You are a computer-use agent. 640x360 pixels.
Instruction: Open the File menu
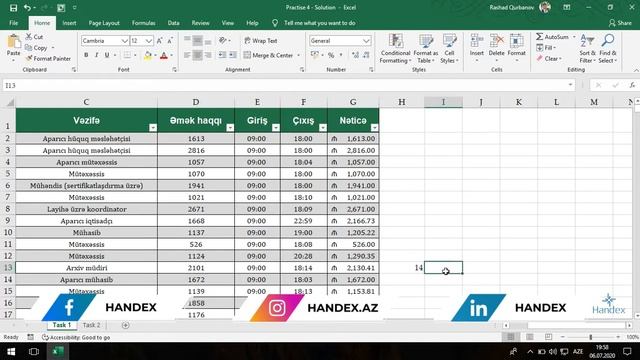coord(13,23)
